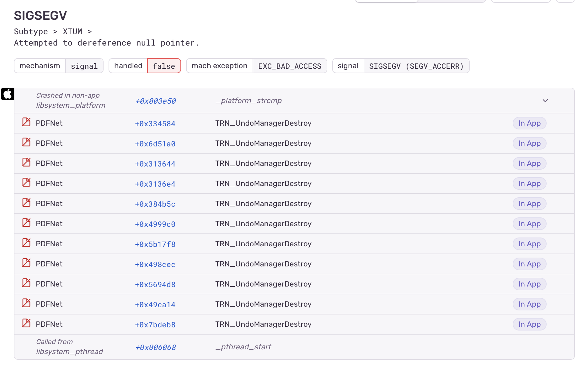
Task: Click the EXC_BAD_ACCESS mach exception tag
Action: pos(290,66)
